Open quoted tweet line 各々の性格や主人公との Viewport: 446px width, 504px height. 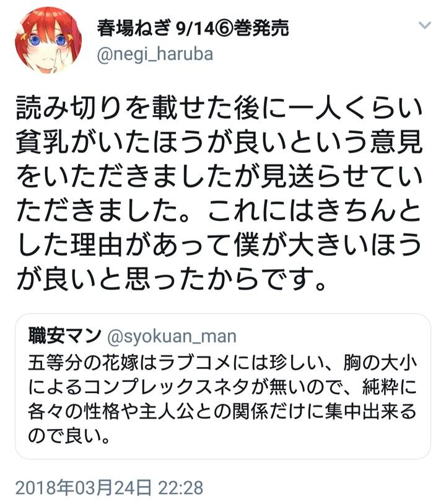click(x=222, y=411)
